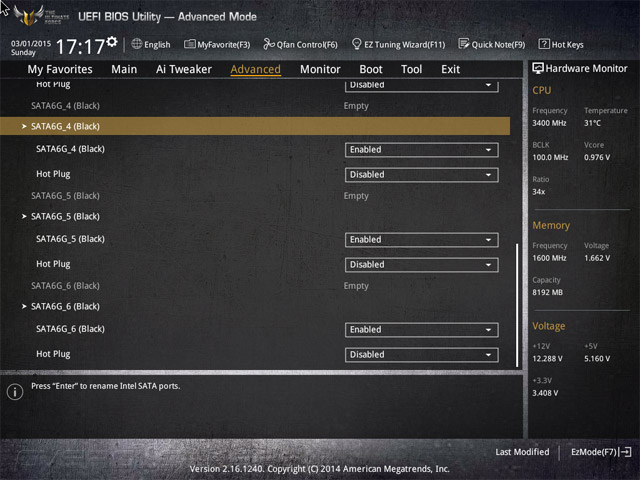Click the info icon beside help text

pyautogui.click(x=15, y=392)
